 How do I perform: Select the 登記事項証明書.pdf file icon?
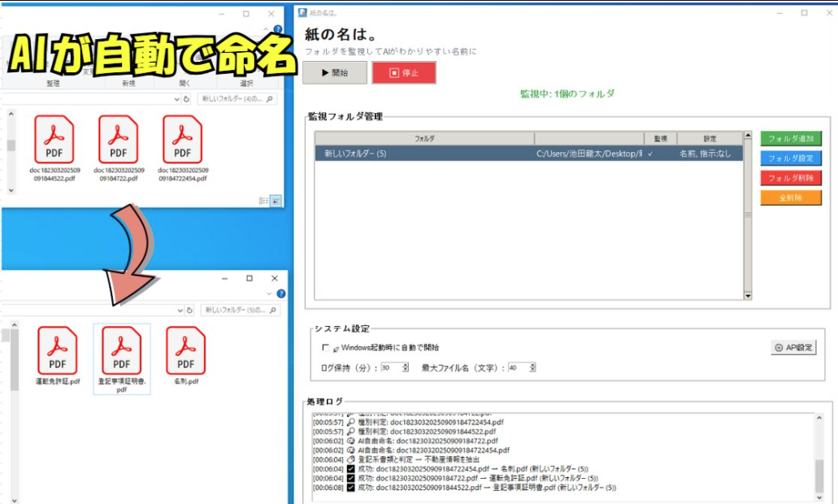121,351
